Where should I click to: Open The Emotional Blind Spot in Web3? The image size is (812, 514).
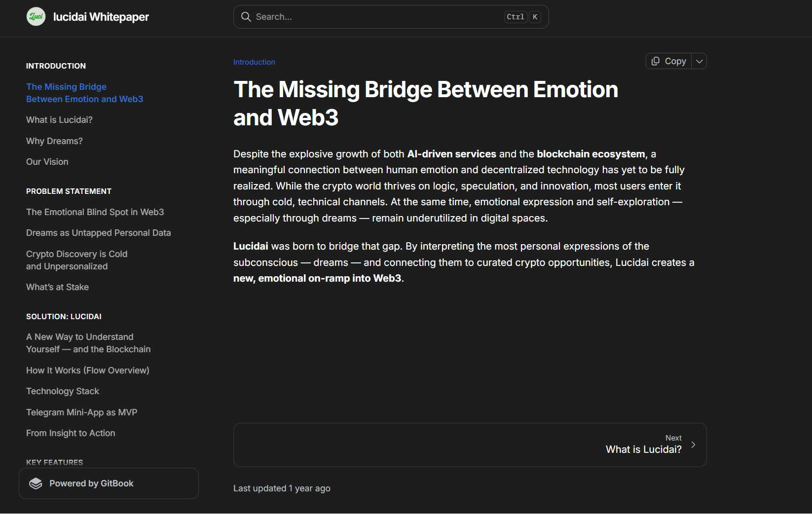(x=95, y=212)
